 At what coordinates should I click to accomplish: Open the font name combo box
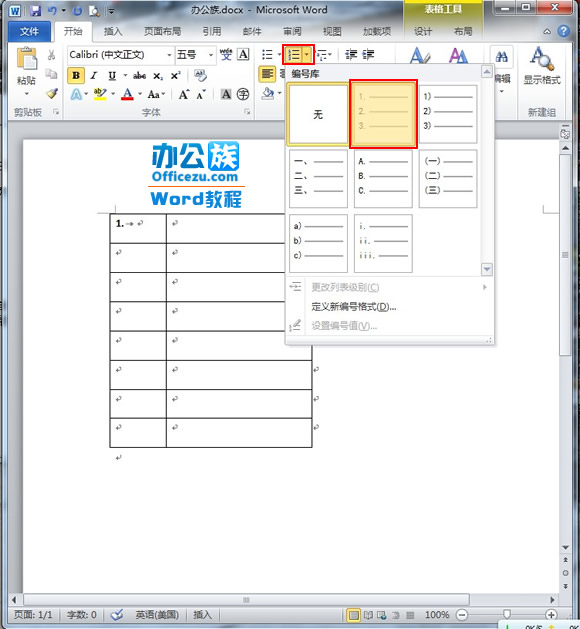tap(121, 55)
